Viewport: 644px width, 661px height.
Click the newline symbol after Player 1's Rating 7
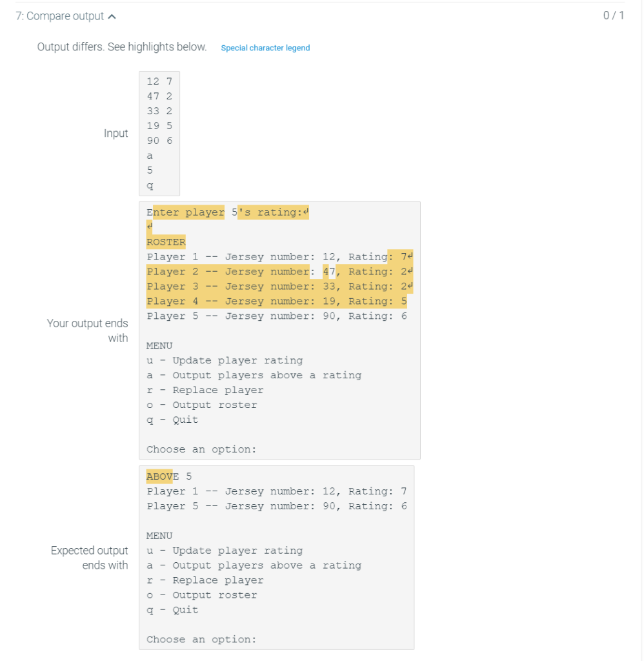coord(409,255)
